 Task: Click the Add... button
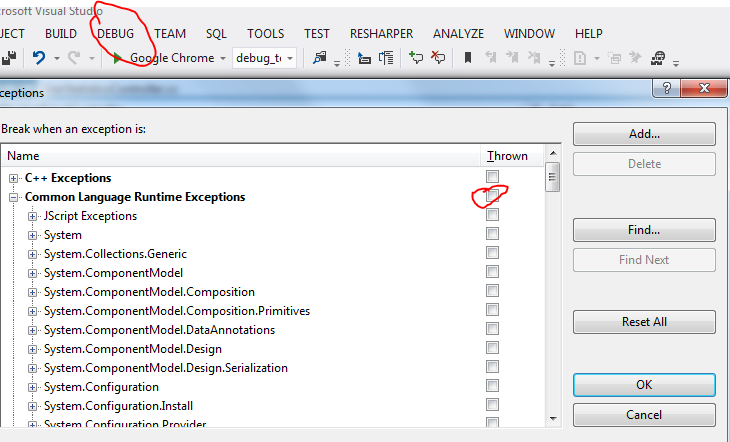click(644, 134)
